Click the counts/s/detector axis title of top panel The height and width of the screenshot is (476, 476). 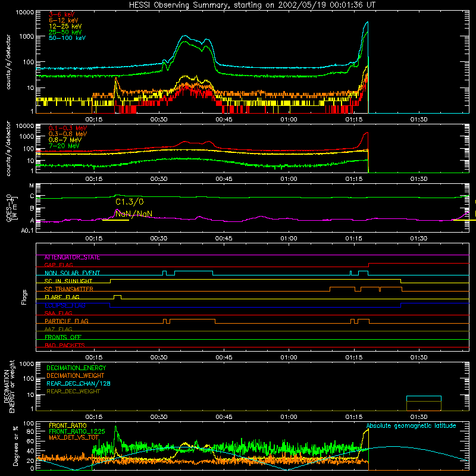point(8,62)
